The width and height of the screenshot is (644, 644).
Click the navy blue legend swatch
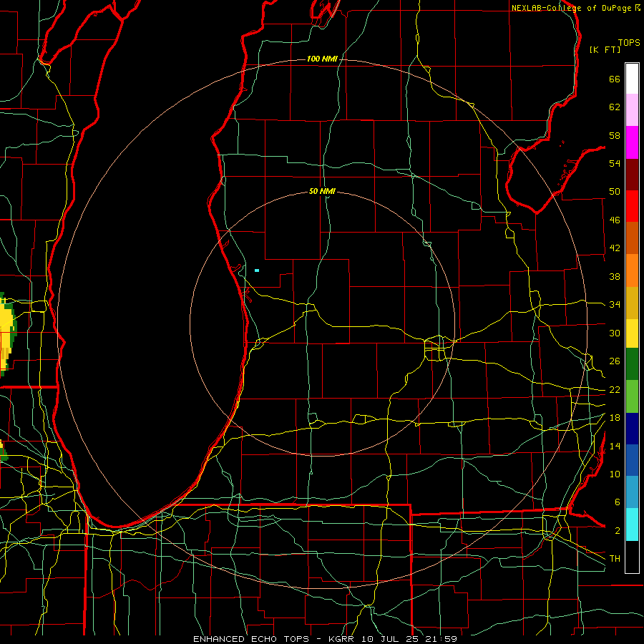pos(632,429)
